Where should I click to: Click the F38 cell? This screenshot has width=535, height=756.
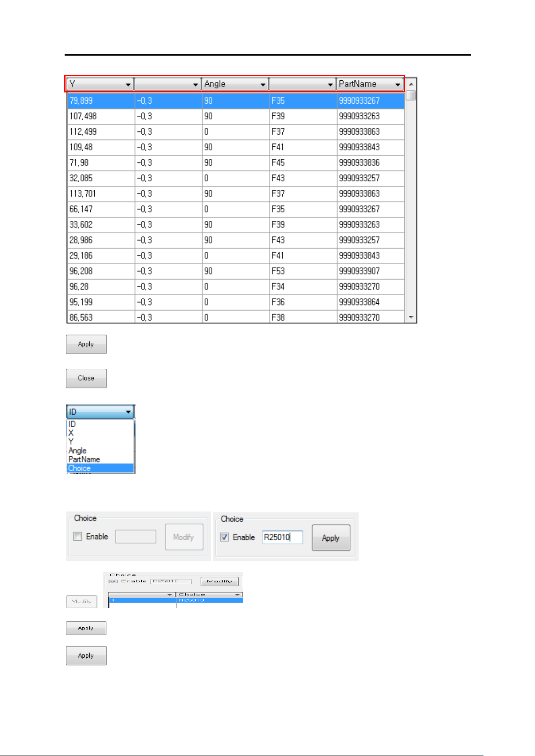pyautogui.click(x=303, y=317)
